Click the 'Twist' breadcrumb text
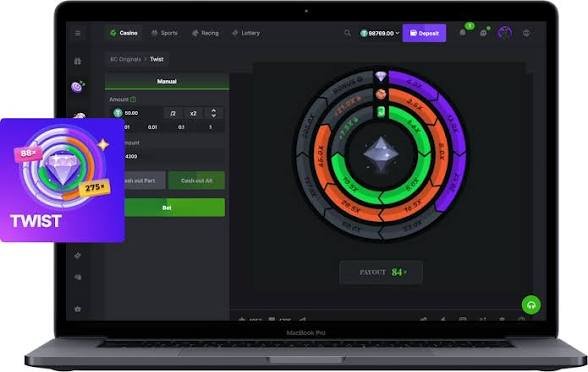 pyautogui.click(x=157, y=59)
